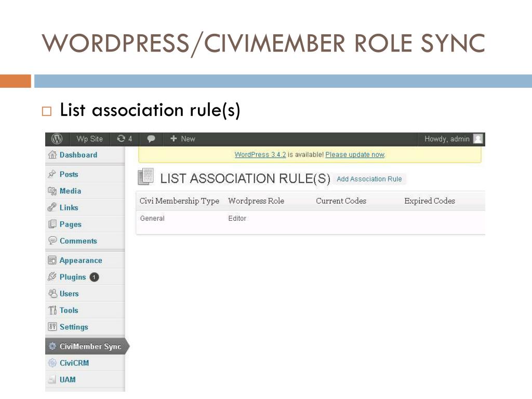Click the Media icon in sidebar
This screenshot has width=532, height=399.
coord(52,191)
